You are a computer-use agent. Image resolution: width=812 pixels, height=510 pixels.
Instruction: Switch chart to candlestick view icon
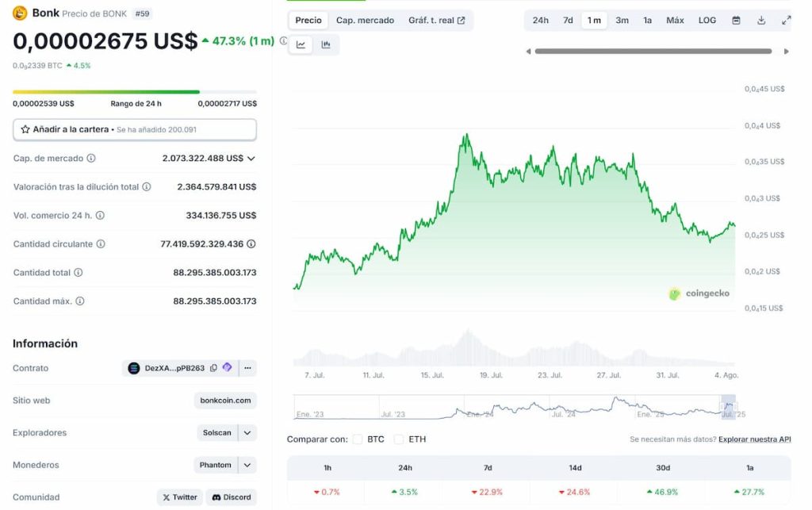click(325, 44)
